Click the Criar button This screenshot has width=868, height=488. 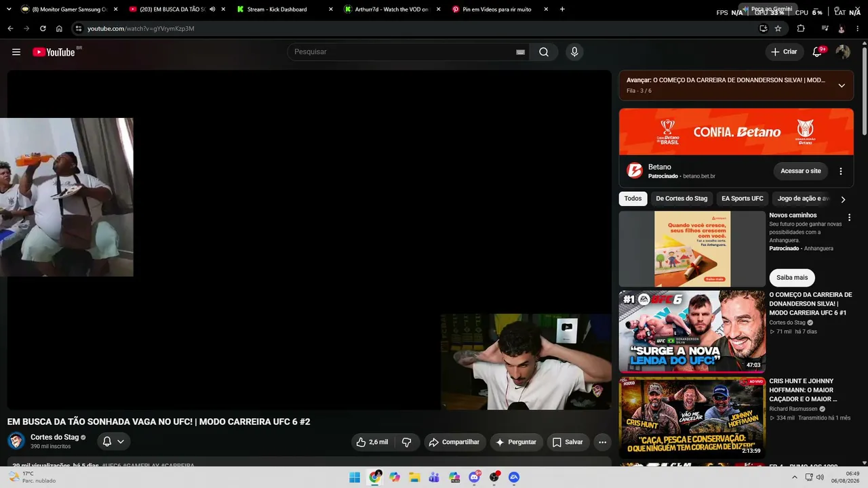pos(784,52)
